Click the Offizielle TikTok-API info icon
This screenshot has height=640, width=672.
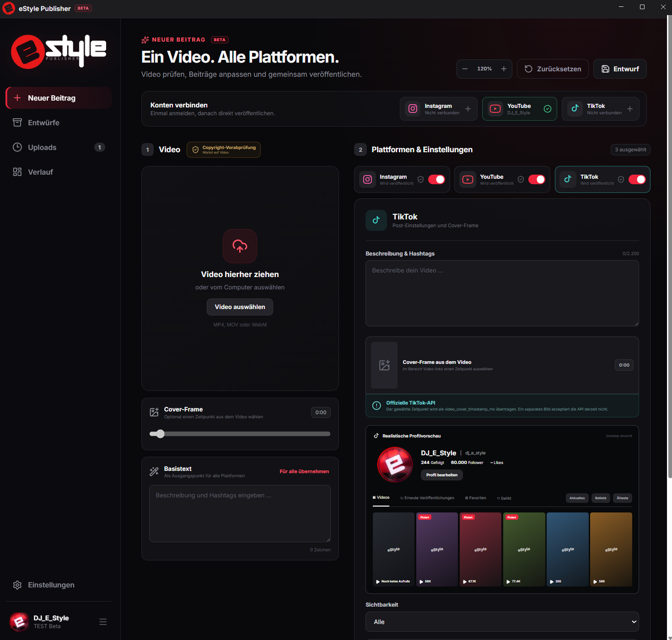click(376, 405)
